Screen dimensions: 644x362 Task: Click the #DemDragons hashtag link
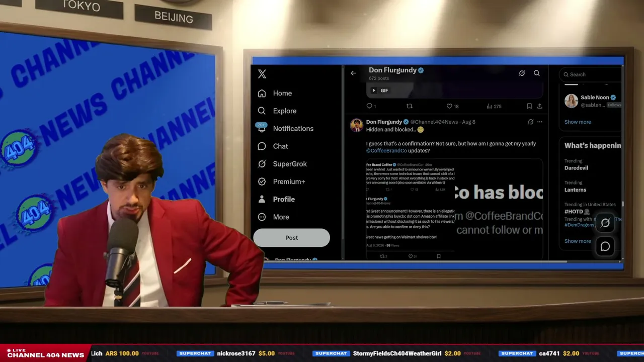(580, 225)
